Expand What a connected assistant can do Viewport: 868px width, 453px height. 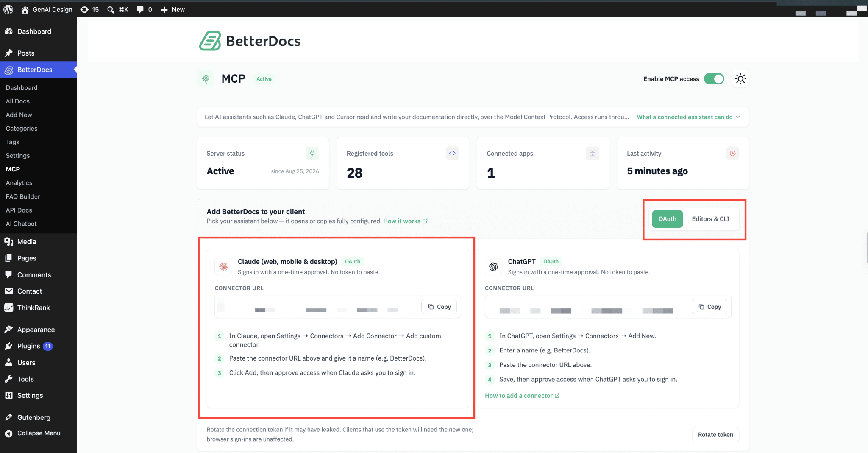pyautogui.click(x=688, y=117)
